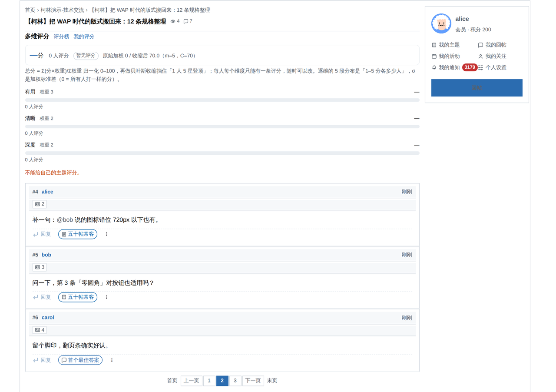Click the eye view-count icon beside the title

pyautogui.click(x=173, y=21)
